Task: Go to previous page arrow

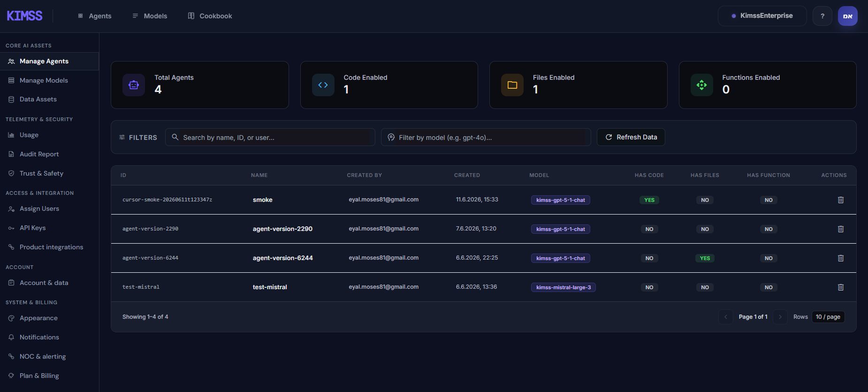Action: click(725, 317)
